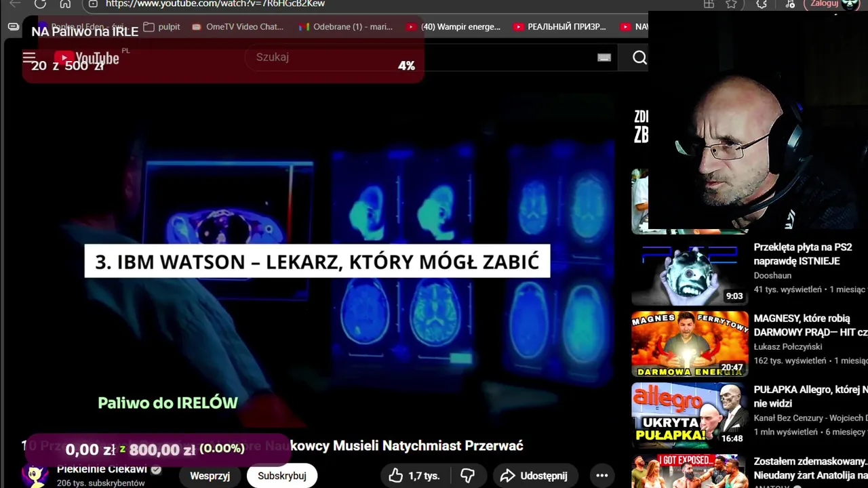Click the 206 tys. subskrybentów count
Screen dimensions: 868x488
tap(100, 483)
